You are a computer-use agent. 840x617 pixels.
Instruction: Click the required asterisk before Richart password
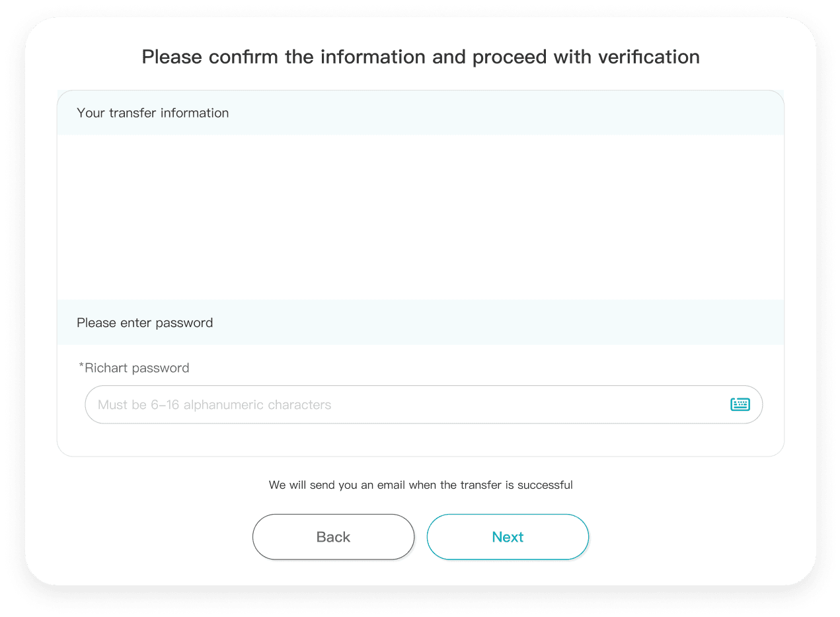[81, 367]
